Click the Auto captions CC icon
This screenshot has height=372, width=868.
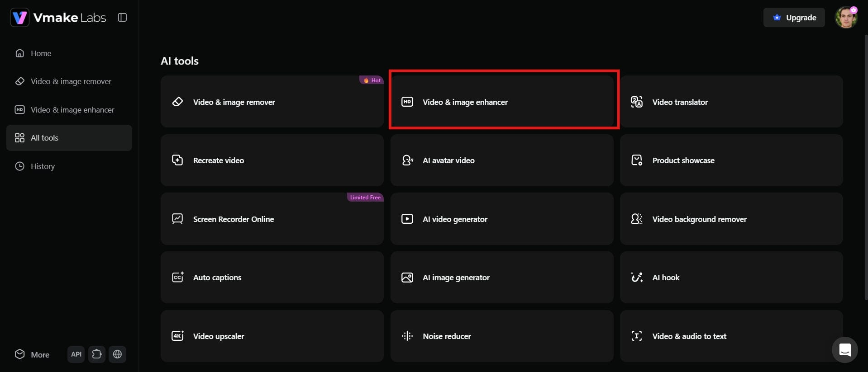pos(177,278)
